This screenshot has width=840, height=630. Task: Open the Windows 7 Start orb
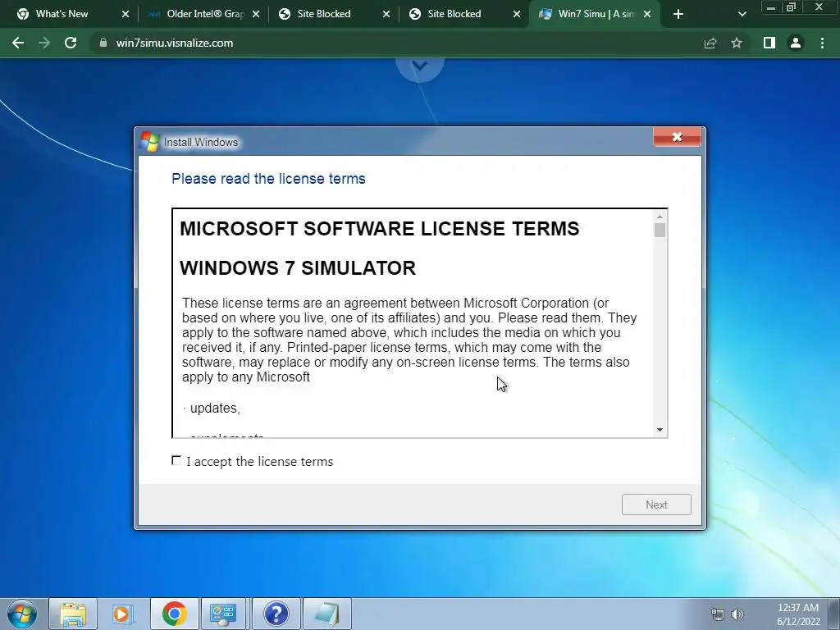pos(22,614)
